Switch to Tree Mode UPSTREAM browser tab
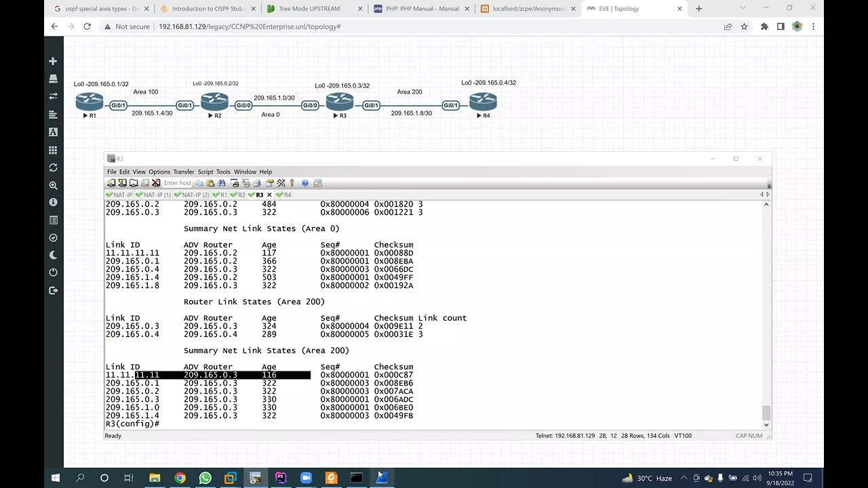Image resolution: width=868 pixels, height=488 pixels. point(313,9)
